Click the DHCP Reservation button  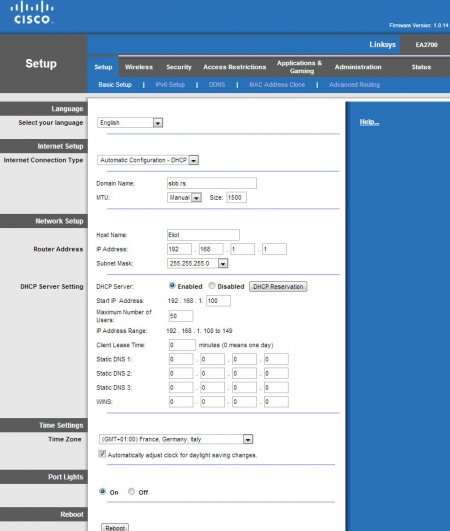tap(278, 286)
